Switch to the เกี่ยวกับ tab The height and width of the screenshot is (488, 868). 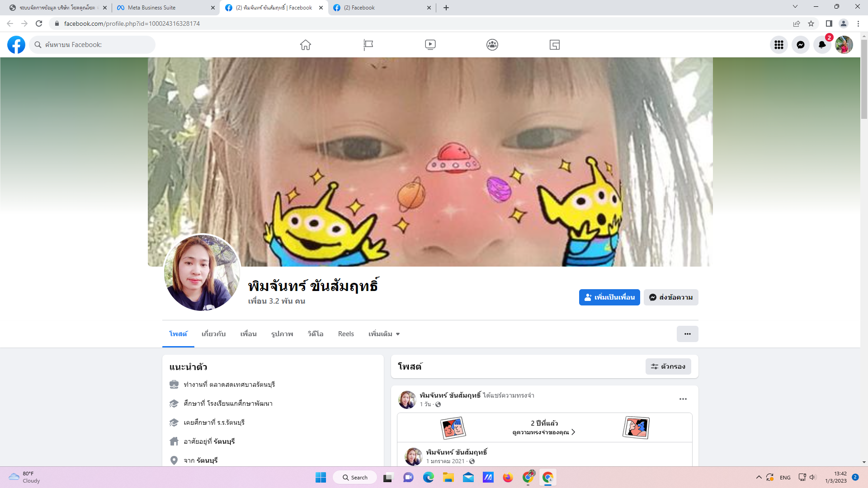[x=213, y=334]
